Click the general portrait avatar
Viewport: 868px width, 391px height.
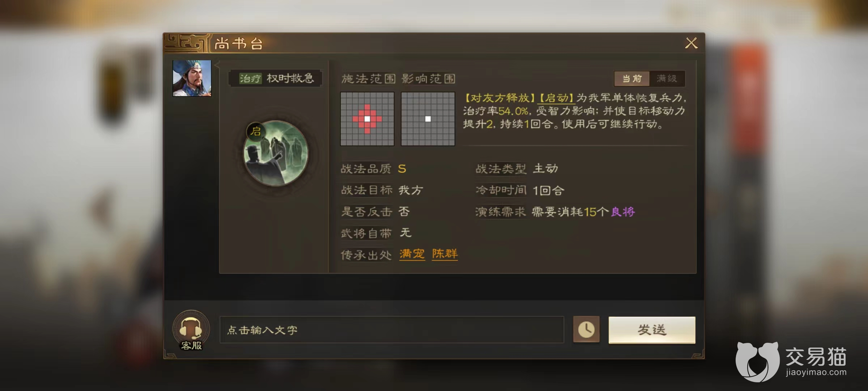click(192, 78)
